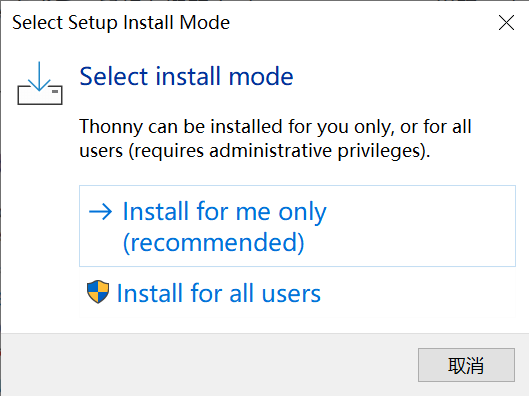The width and height of the screenshot is (529, 396).
Task: Click empty space right of "Install for all users"
Action: point(417,293)
